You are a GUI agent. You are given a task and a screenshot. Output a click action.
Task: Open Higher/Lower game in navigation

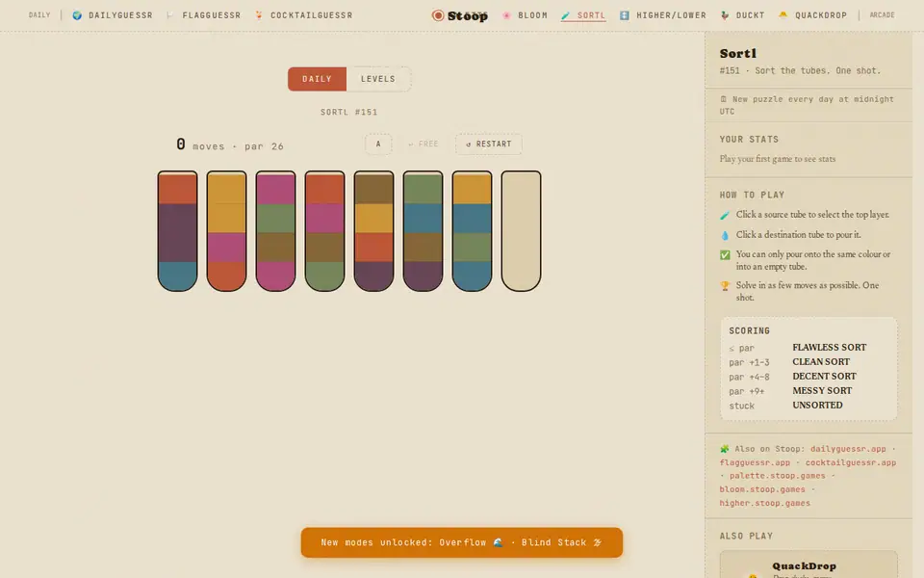click(x=663, y=15)
